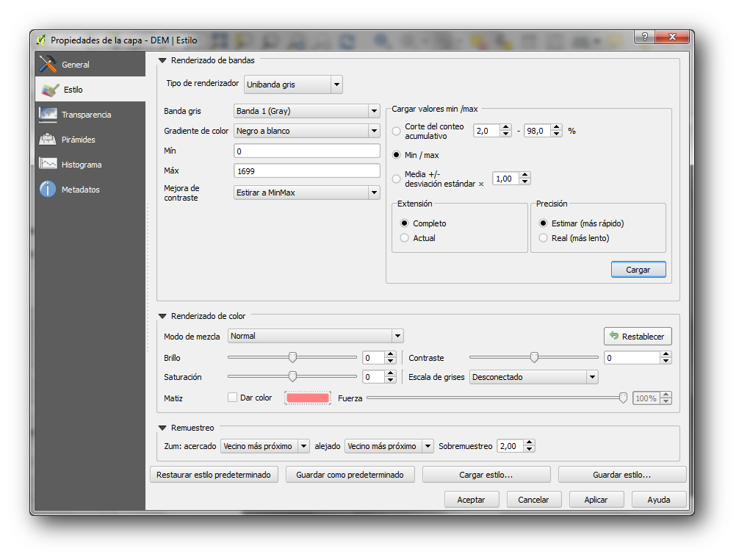
Task: Open the Metadatos tab
Action: 90,190
